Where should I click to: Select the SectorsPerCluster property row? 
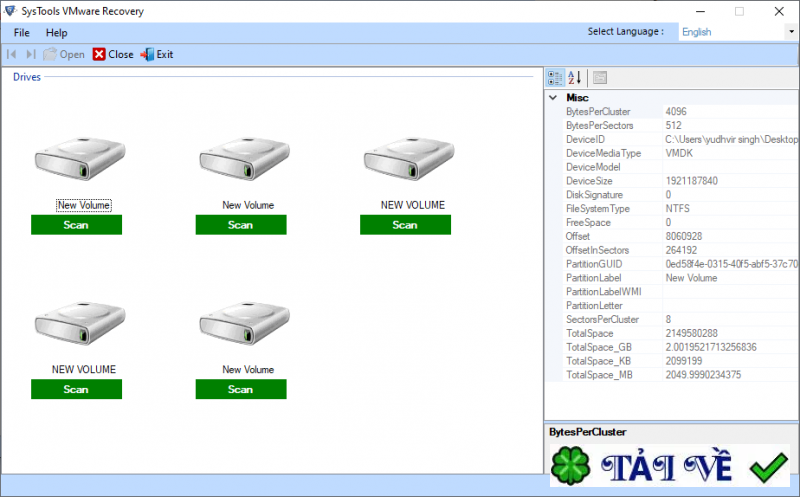679,319
